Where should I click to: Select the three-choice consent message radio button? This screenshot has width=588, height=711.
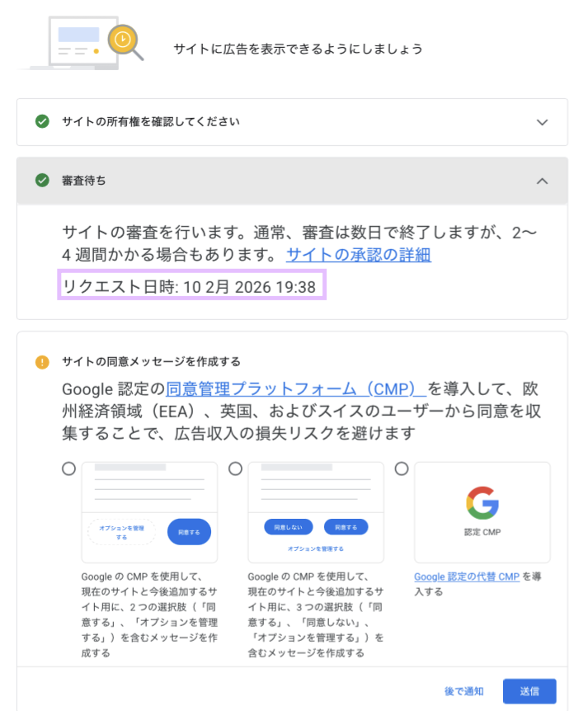click(235, 469)
